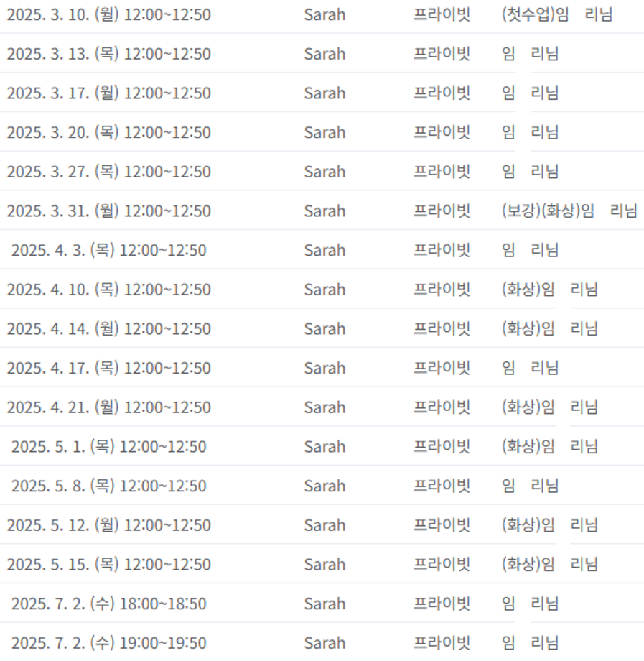Click 프라이빗 in the 2025. 3. 20. row
644x661 pixels.
click(x=442, y=132)
